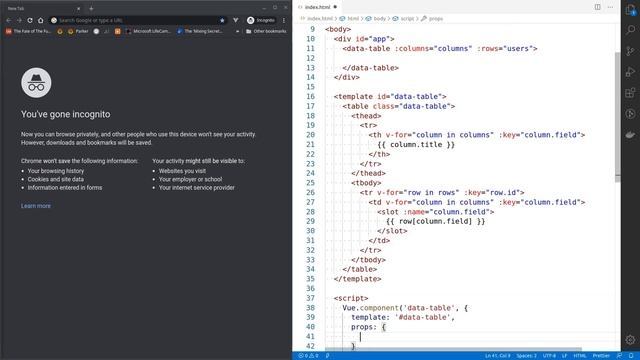
Task: Click the Chrome address bar
Action: click(137, 20)
